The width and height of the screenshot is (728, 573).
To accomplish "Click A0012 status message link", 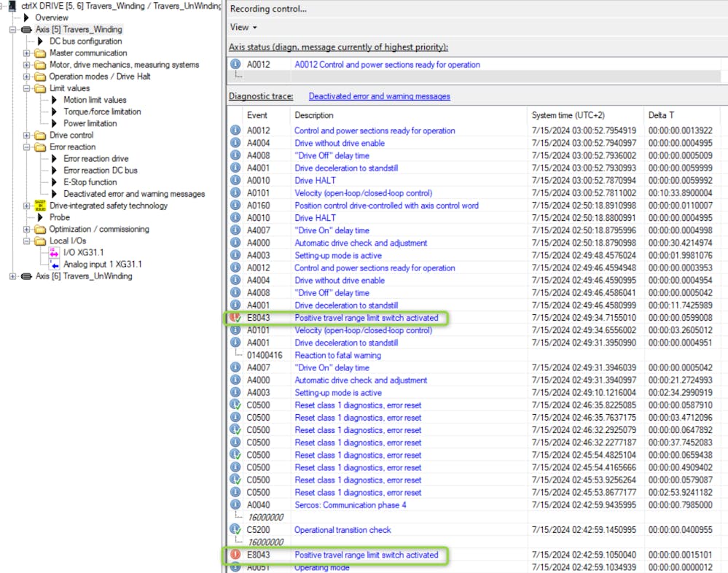I will (x=387, y=64).
